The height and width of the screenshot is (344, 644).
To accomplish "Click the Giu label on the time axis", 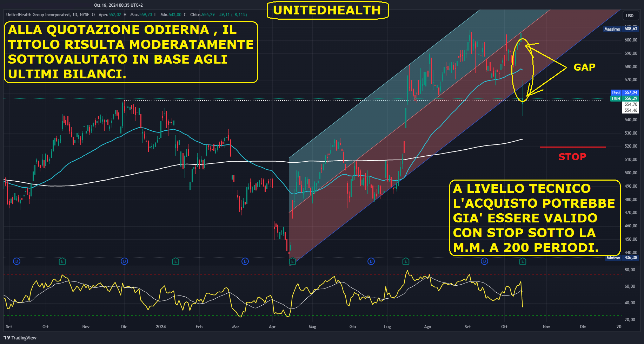I will [x=353, y=327].
